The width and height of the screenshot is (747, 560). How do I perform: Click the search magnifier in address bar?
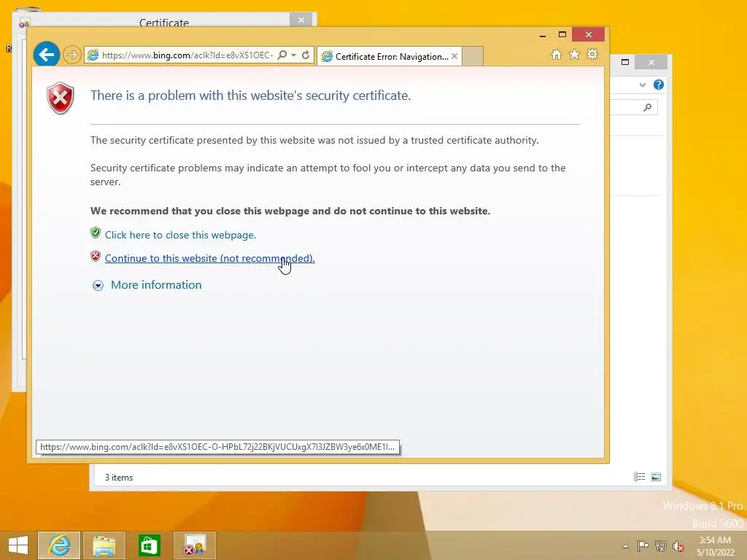point(282,55)
